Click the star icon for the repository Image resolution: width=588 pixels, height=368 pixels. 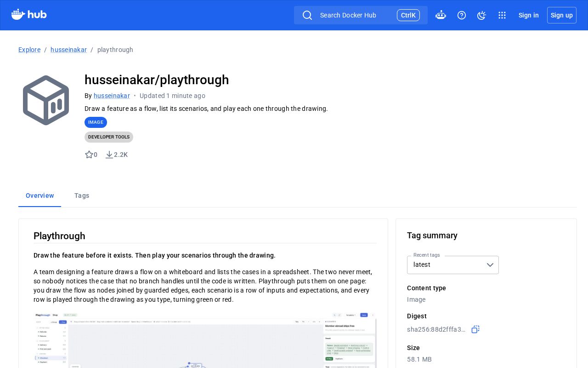point(89,155)
